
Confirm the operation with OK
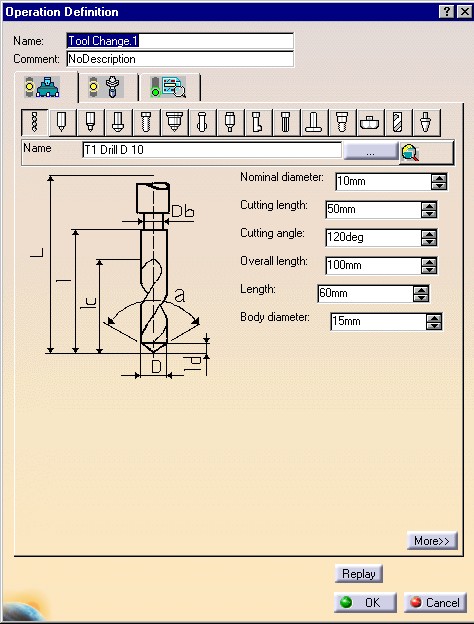(365, 603)
